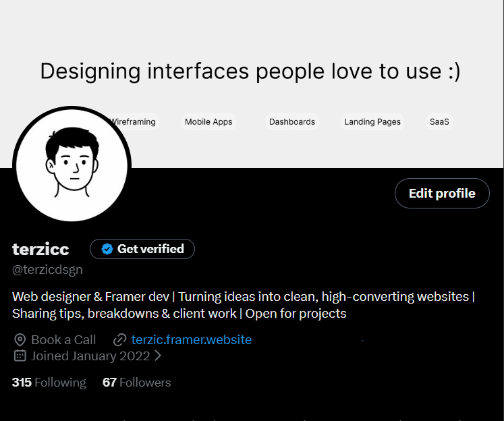
Task: Open the terzic.framer.website link
Action: (x=191, y=339)
